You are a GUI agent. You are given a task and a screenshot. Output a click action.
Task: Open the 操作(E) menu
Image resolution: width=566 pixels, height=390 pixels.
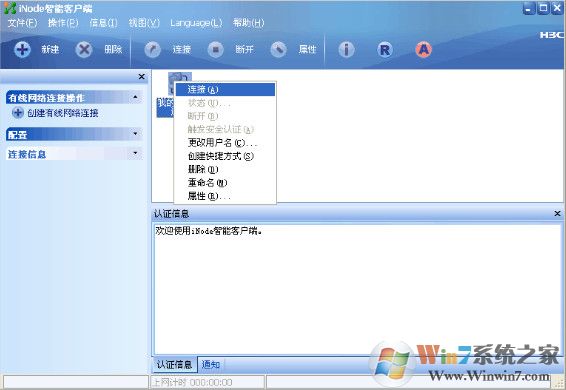pos(63,23)
